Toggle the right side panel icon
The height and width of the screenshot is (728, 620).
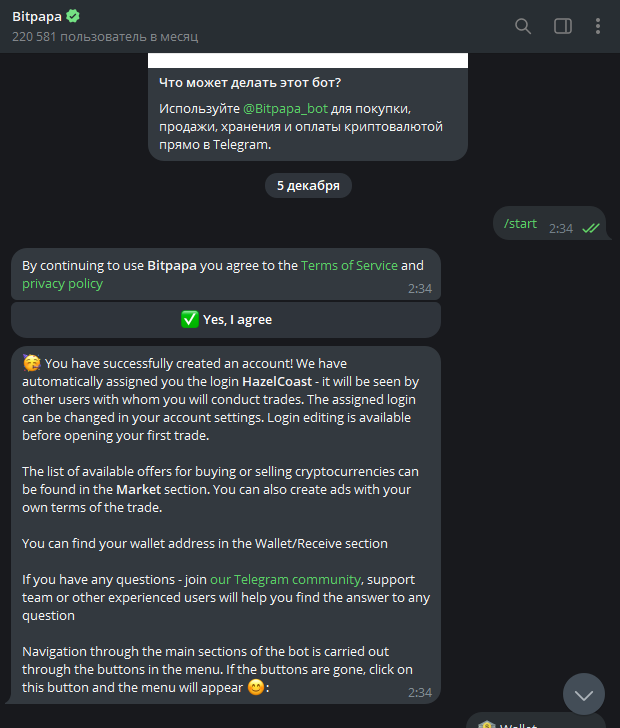tap(563, 26)
